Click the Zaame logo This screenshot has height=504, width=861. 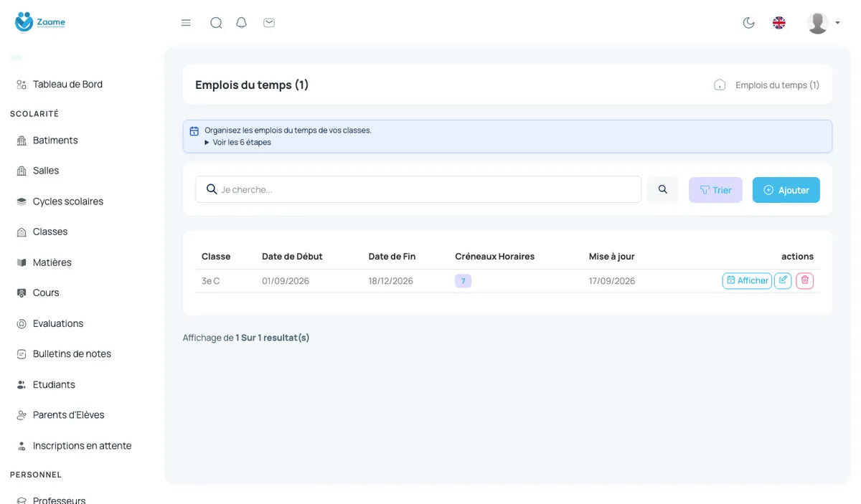click(40, 22)
